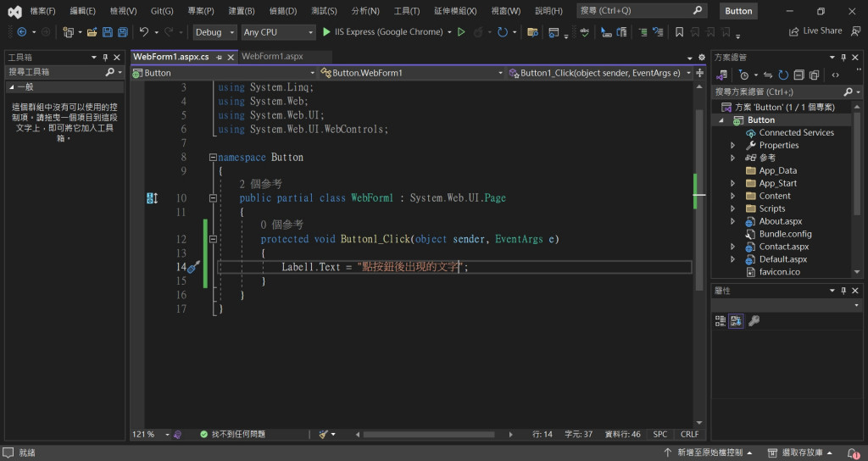Toggle Alphabetical sort in Properties panel
This screenshot has width=868, height=461.
736,321
